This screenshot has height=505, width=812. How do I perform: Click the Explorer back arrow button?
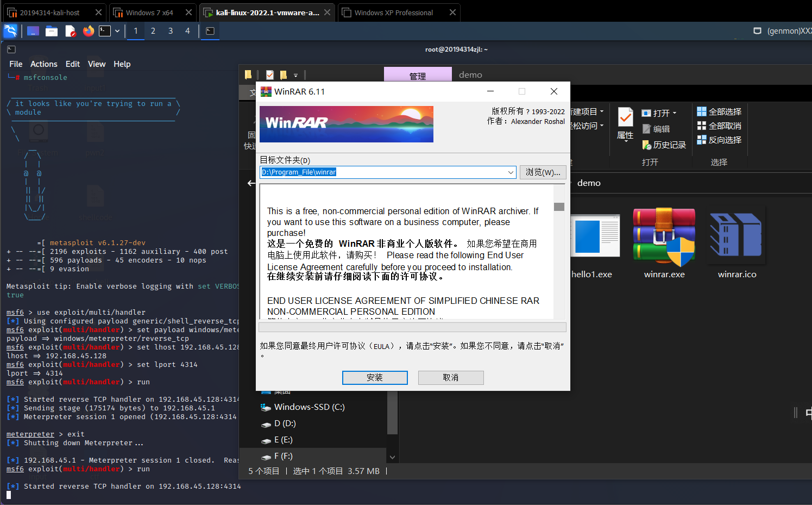pyautogui.click(x=251, y=183)
